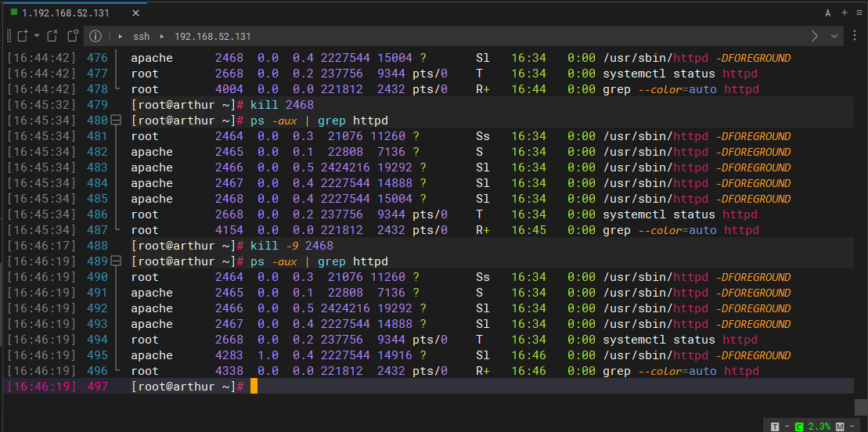
Task: Click R+ state on line 496
Action: [483, 371]
